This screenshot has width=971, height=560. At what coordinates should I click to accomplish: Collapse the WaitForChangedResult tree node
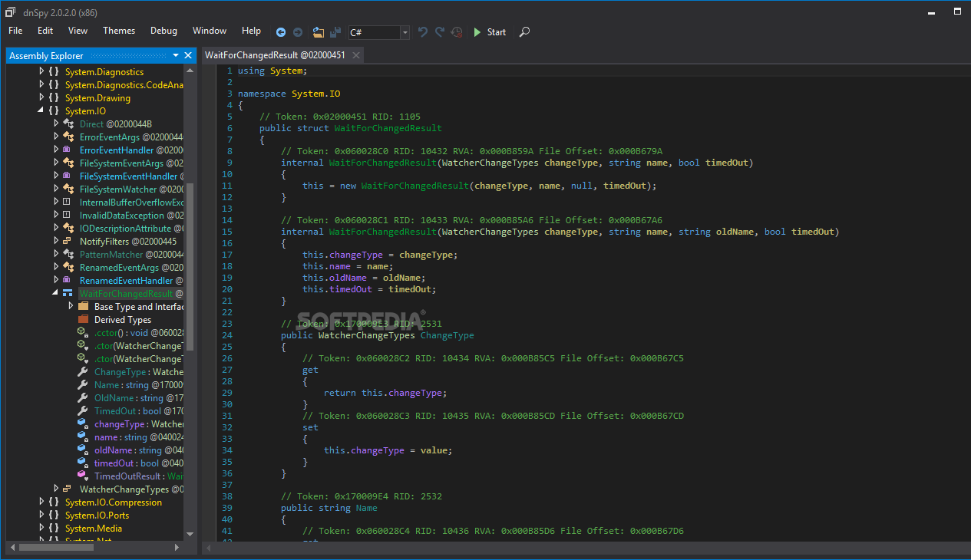click(x=56, y=294)
